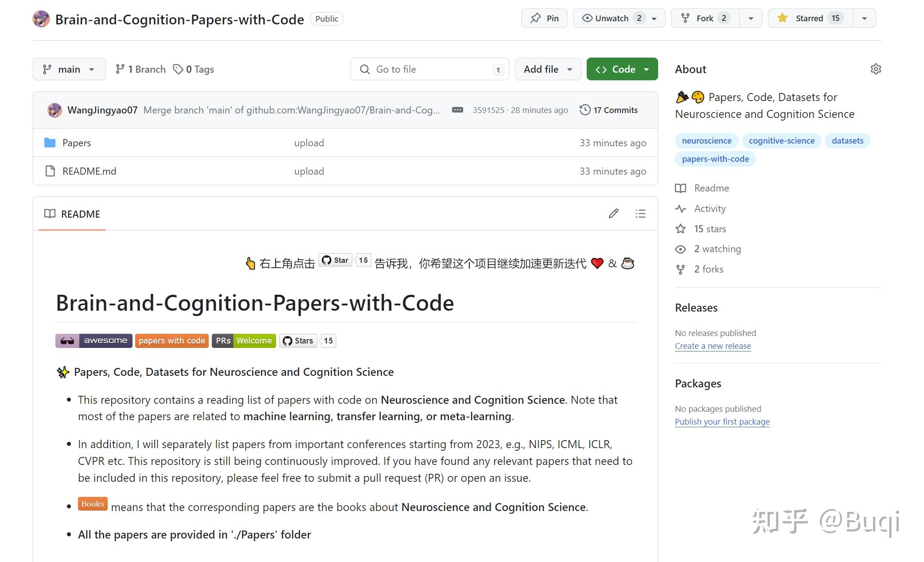
Task: Click the 17 Commits history icon
Action: click(585, 110)
